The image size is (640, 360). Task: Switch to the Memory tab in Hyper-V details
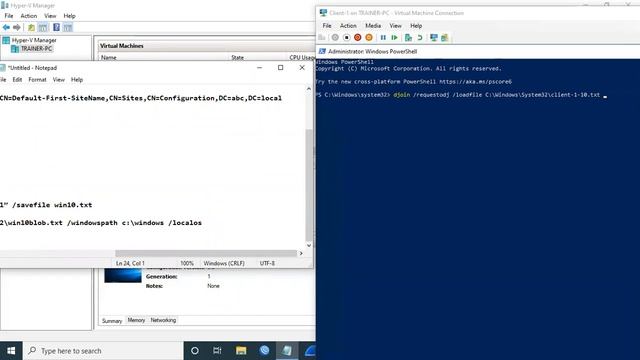tap(136, 320)
